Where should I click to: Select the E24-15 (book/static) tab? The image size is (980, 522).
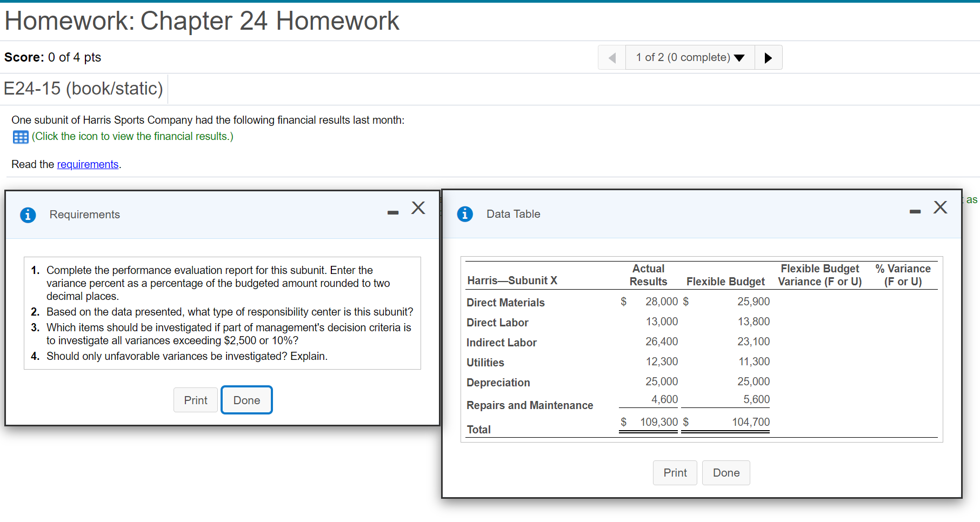pos(84,88)
